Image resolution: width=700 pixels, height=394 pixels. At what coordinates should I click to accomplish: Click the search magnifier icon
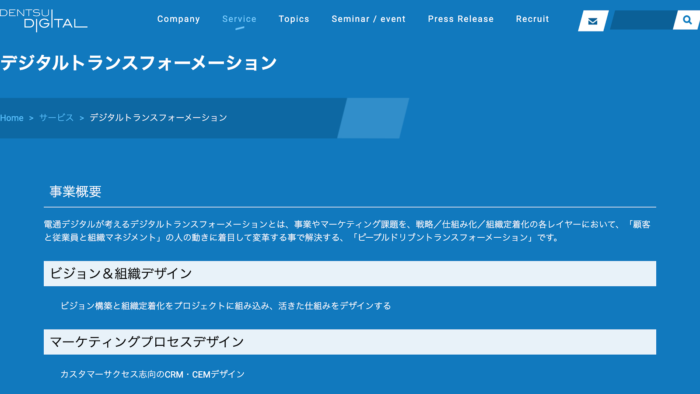click(687, 20)
